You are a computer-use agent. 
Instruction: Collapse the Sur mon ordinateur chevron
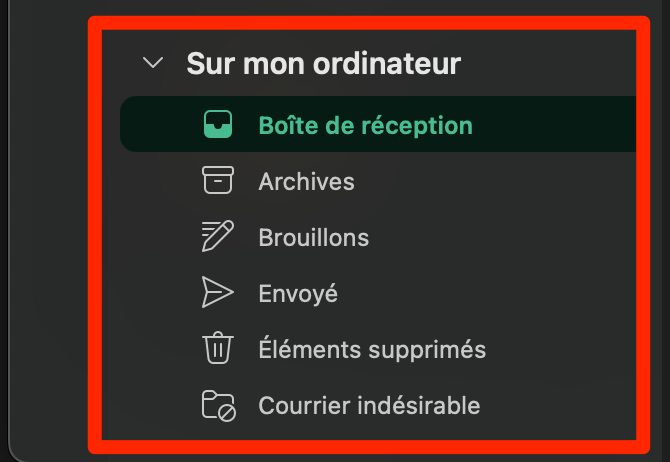point(153,64)
